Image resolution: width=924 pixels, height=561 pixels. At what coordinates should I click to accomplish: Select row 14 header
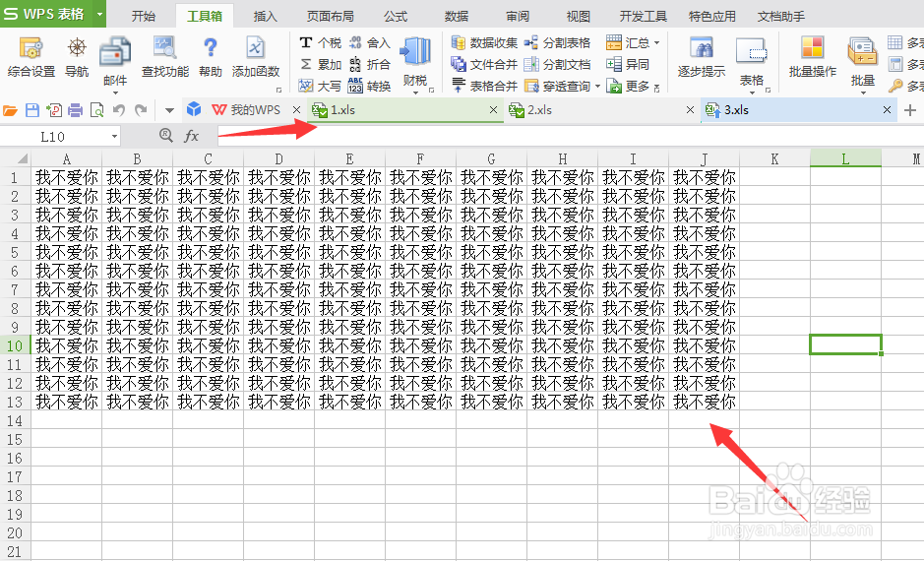point(16,421)
